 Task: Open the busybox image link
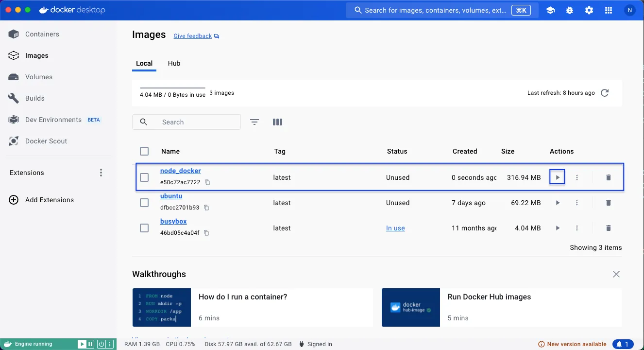point(173,221)
